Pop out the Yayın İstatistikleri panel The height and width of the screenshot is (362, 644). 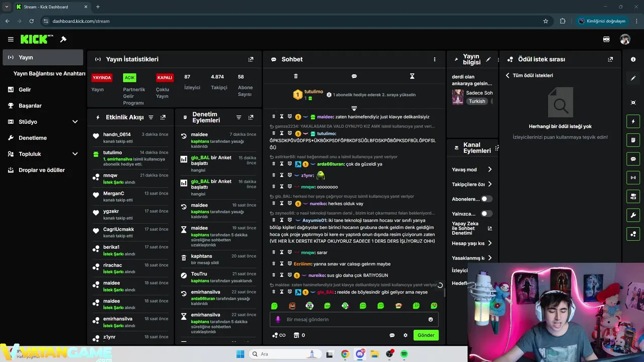(x=251, y=59)
